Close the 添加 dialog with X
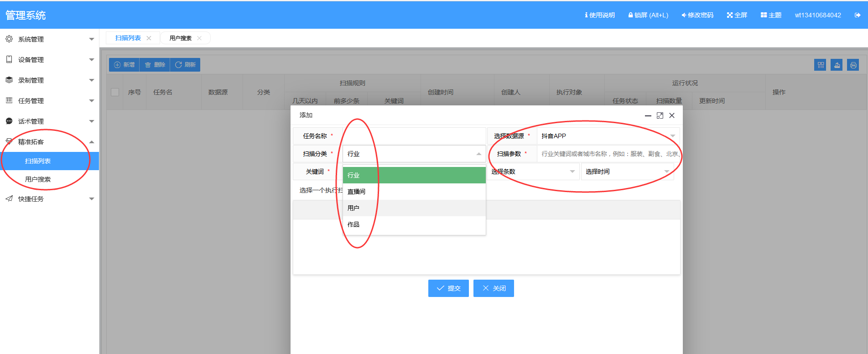Viewport: 868px width, 354px height. tap(672, 115)
